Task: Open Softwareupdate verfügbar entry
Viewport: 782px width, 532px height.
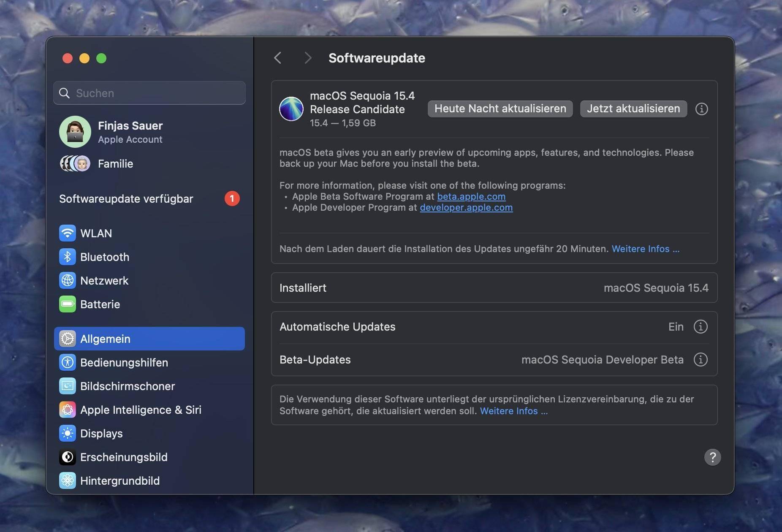Action: click(x=149, y=198)
